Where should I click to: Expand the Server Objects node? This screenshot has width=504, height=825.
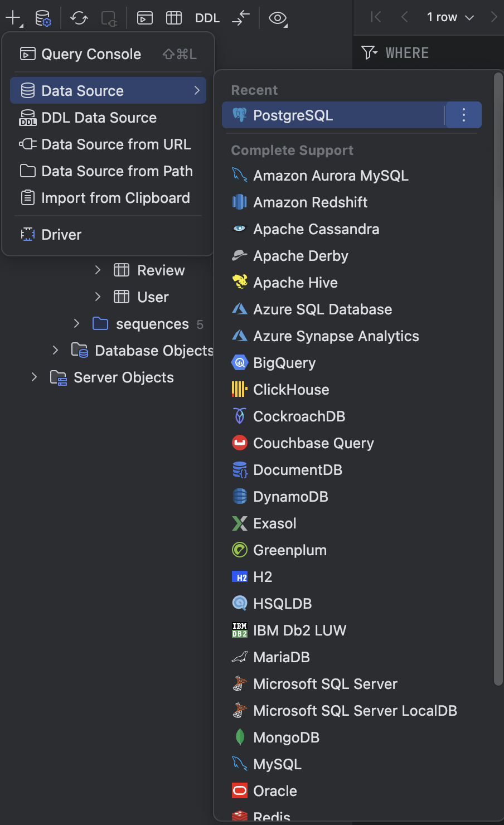point(34,377)
